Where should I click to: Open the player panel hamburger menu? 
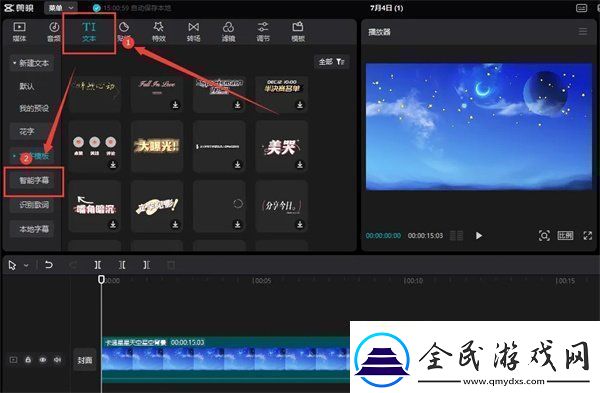click(583, 31)
